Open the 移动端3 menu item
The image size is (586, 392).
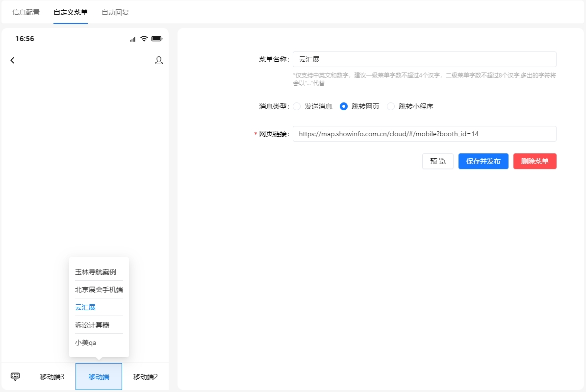click(x=52, y=376)
